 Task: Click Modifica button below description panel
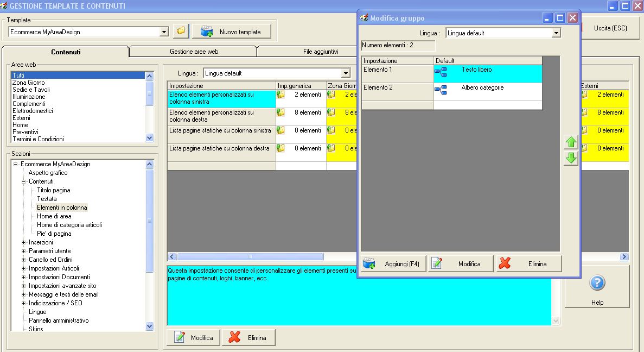coord(194,338)
